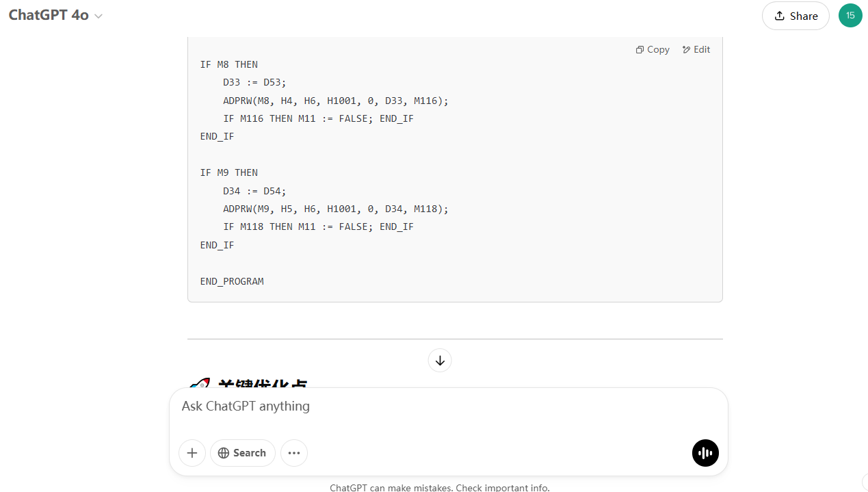The image size is (868, 492).
Task: Open the green profile avatar menu
Action: [850, 16]
